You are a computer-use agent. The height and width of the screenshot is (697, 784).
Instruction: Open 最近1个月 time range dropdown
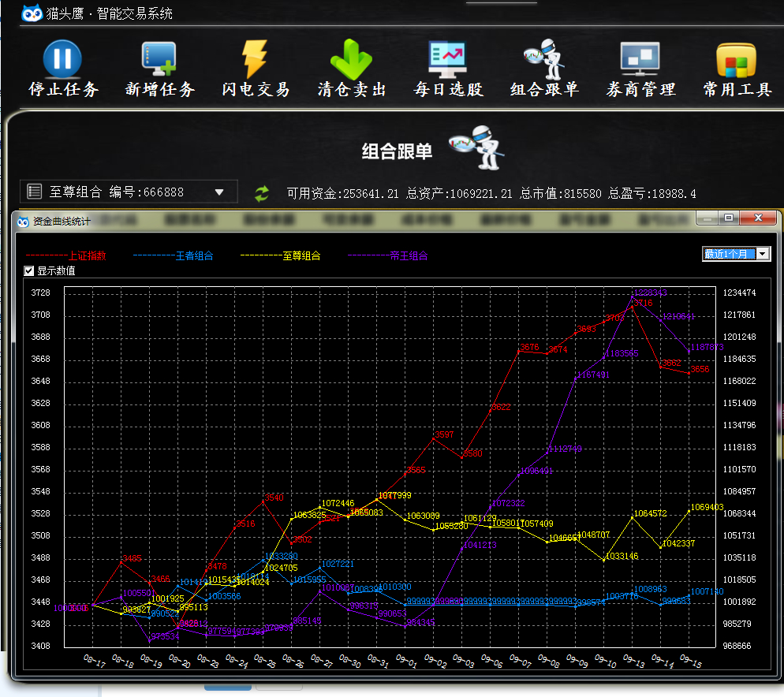pyautogui.click(x=762, y=254)
